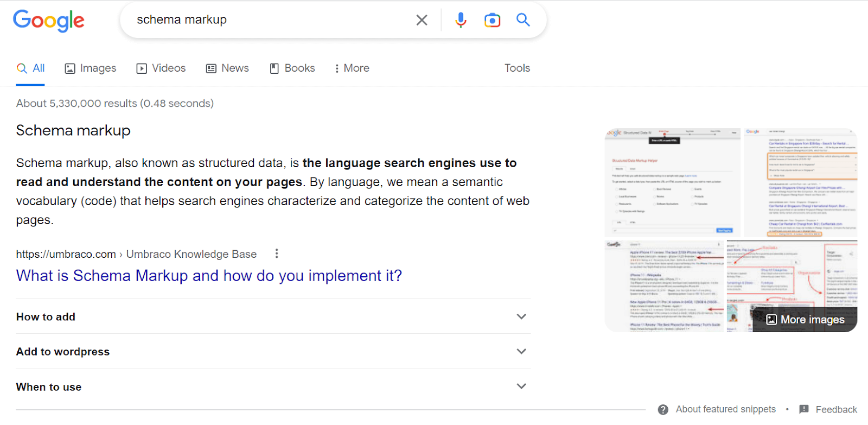Switch to the Images tab
The height and width of the screenshot is (425, 868).
tap(91, 68)
